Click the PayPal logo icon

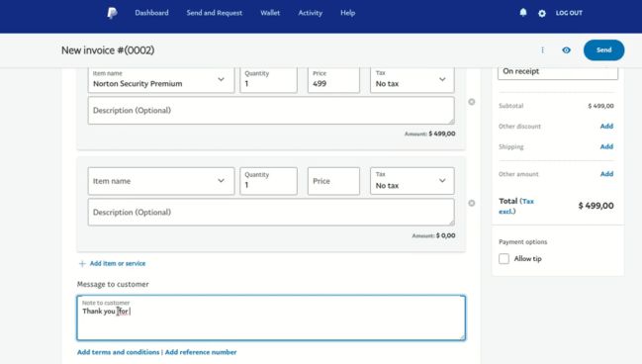click(112, 13)
